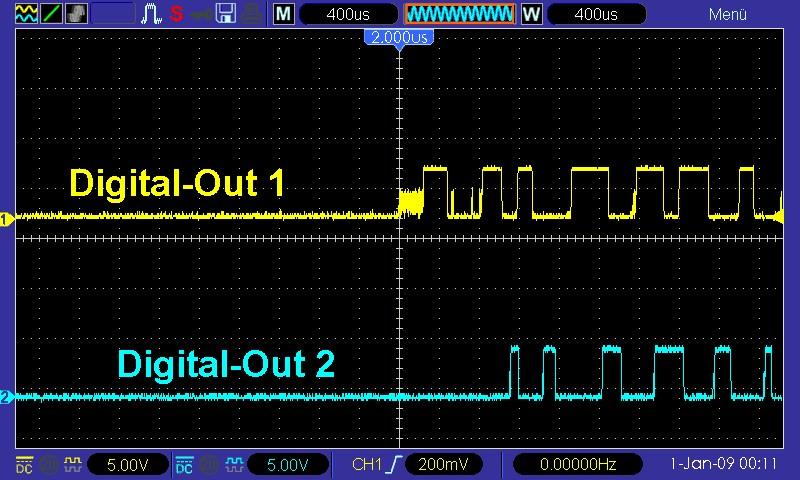The image size is (800, 480).
Task: Click the M main timebase icon
Action: [x=283, y=14]
